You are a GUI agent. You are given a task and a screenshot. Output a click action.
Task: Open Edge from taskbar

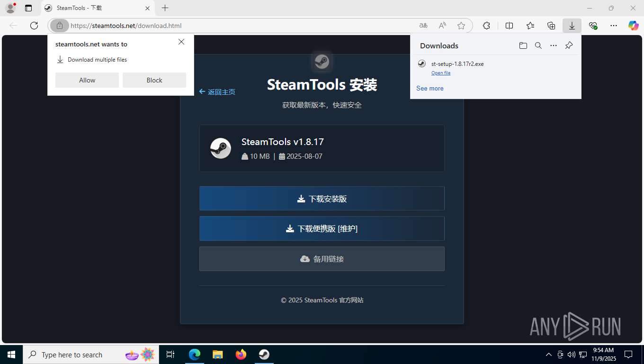(x=195, y=355)
